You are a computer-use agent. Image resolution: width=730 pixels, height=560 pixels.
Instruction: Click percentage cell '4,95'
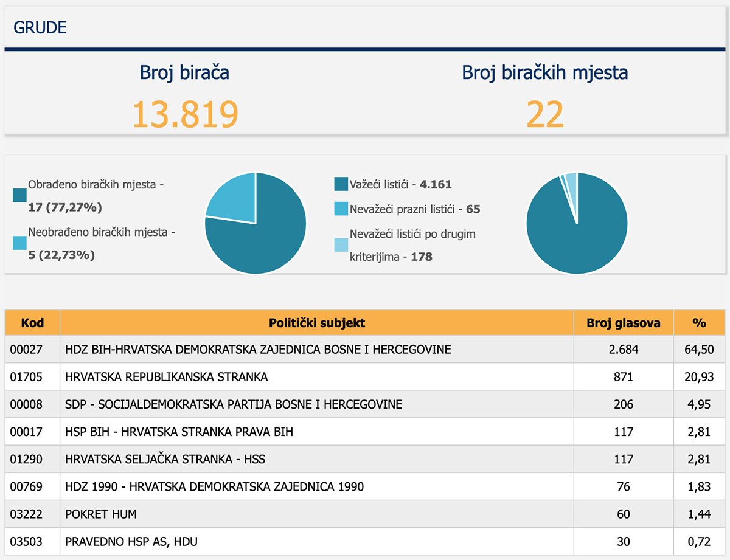point(700,404)
